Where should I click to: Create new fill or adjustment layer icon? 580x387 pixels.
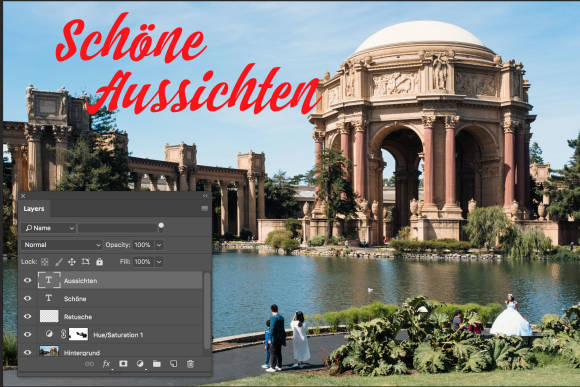(x=140, y=364)
